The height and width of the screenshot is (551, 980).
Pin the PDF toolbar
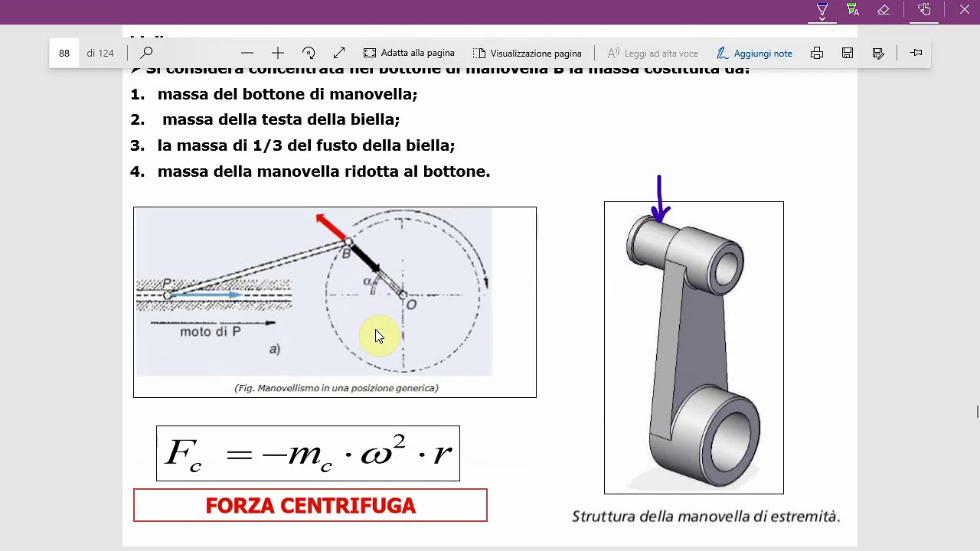pyautogui.click(x=916, y=53)
